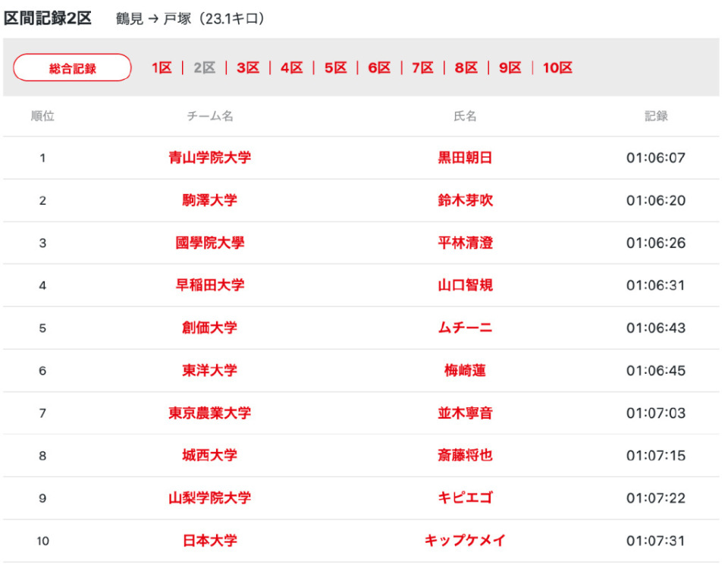The width and height of the screenshot is (728, 565).
Task: Click the 総合記録 button
Action: (72, 68)
